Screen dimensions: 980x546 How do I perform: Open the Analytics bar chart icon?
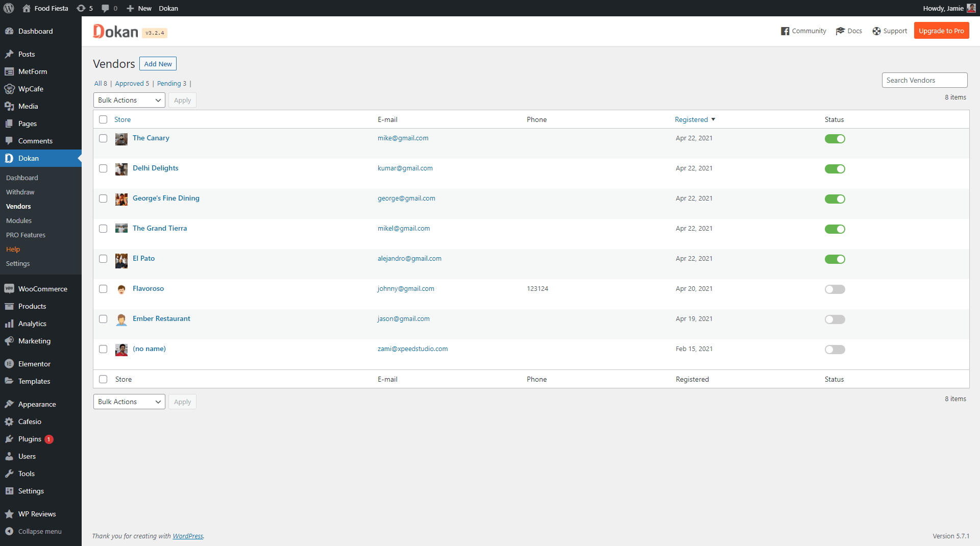coord(9,324)
